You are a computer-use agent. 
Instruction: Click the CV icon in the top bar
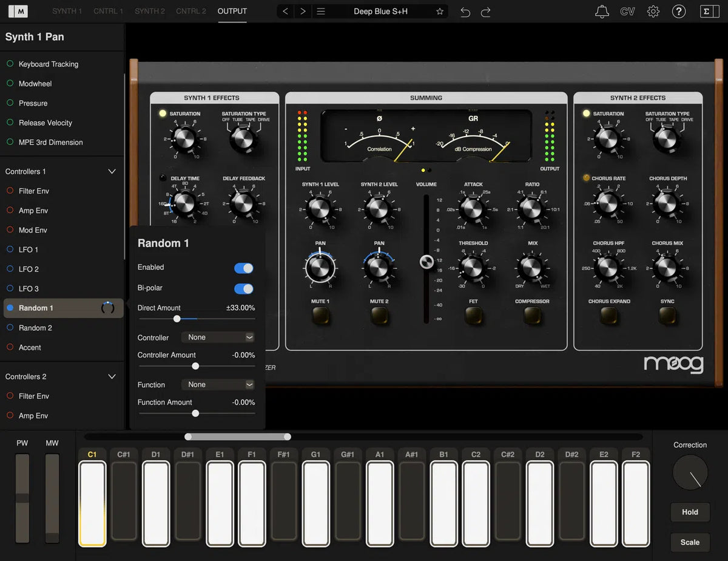[x=628, y=11]
